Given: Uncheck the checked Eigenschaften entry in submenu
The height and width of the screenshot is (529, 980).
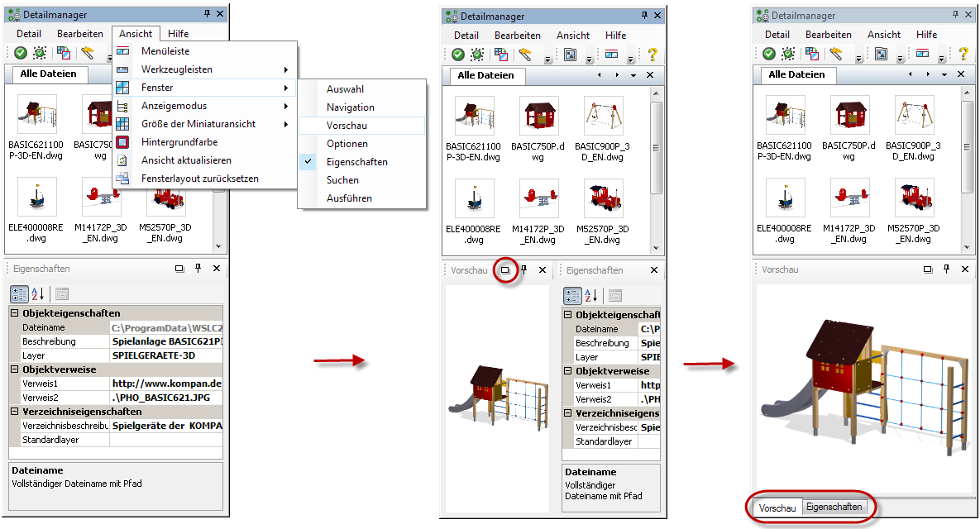Looking at the screenshot, I should 356,162.
